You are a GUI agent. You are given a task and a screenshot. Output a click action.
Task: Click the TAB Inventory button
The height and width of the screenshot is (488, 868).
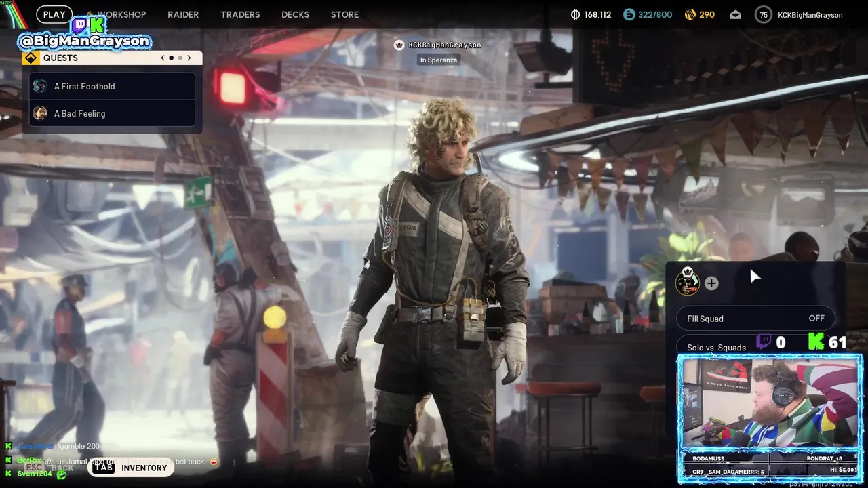130,468
